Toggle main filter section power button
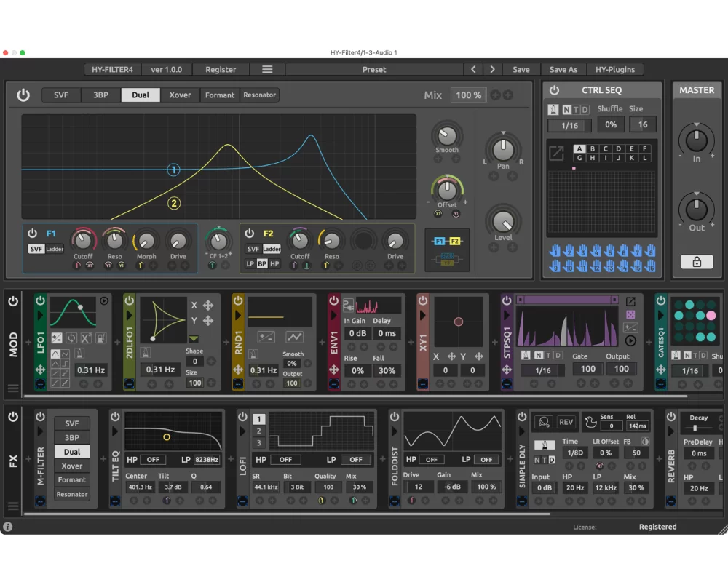 coord(23,95)
